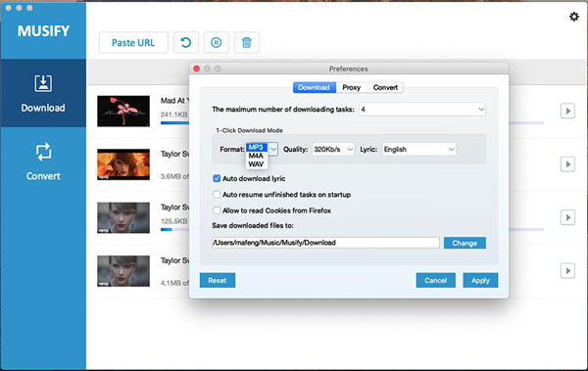Open the maximum downloading tasks dropdown

[x=422, y=110]
